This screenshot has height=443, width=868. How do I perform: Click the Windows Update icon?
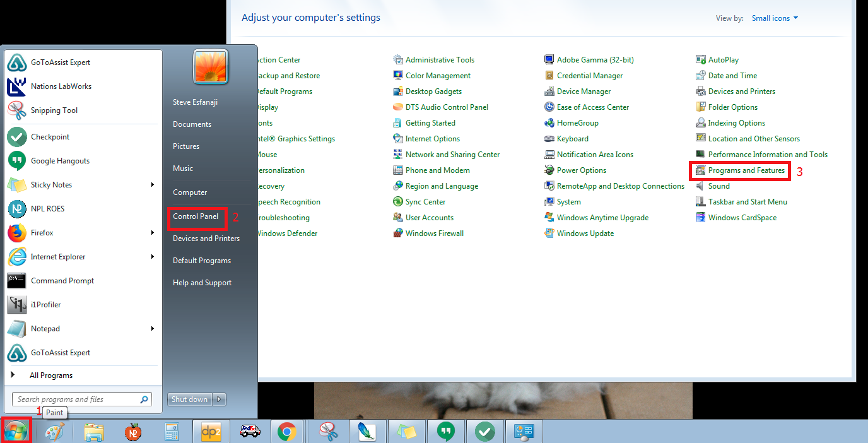(549, 233)
